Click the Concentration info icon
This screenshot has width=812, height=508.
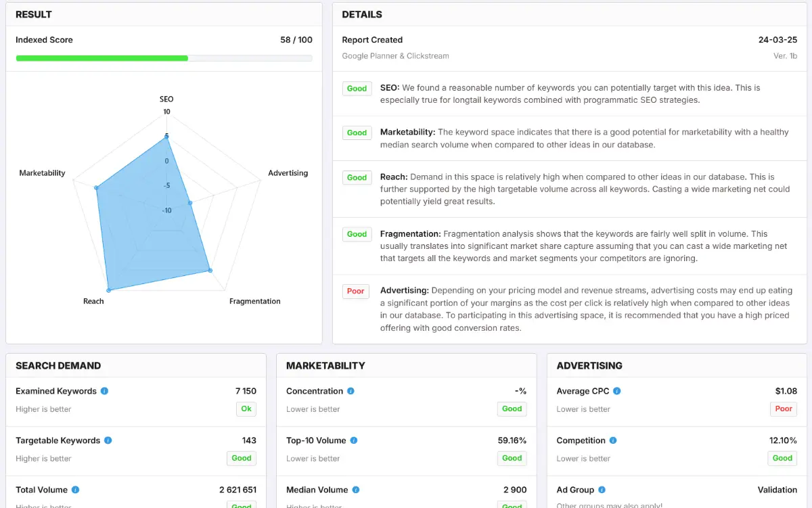351,391
